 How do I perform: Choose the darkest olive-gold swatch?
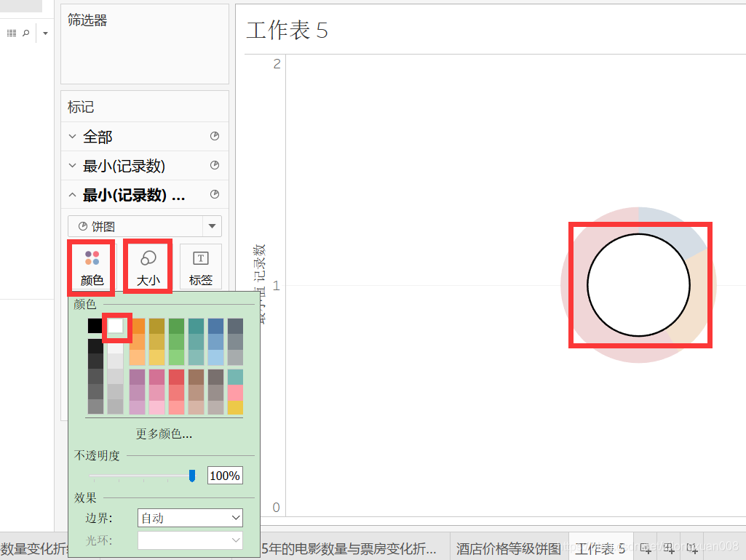157,326
